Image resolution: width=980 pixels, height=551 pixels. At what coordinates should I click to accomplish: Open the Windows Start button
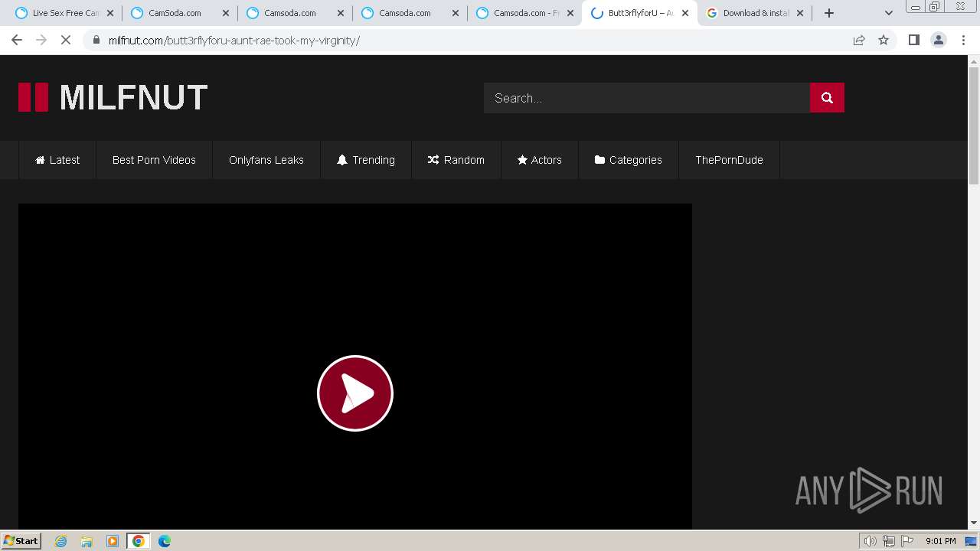(21, 541)
